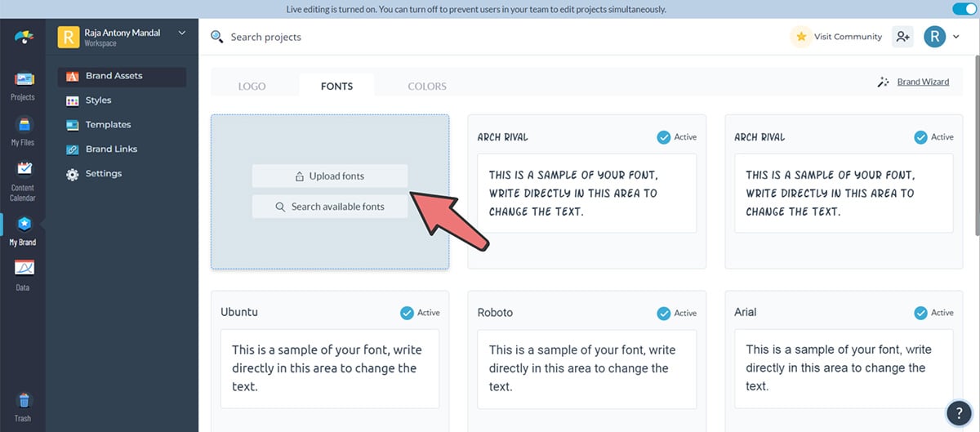Open the Trash bin
Screen dimensions: 980x432
pos(22,406)
